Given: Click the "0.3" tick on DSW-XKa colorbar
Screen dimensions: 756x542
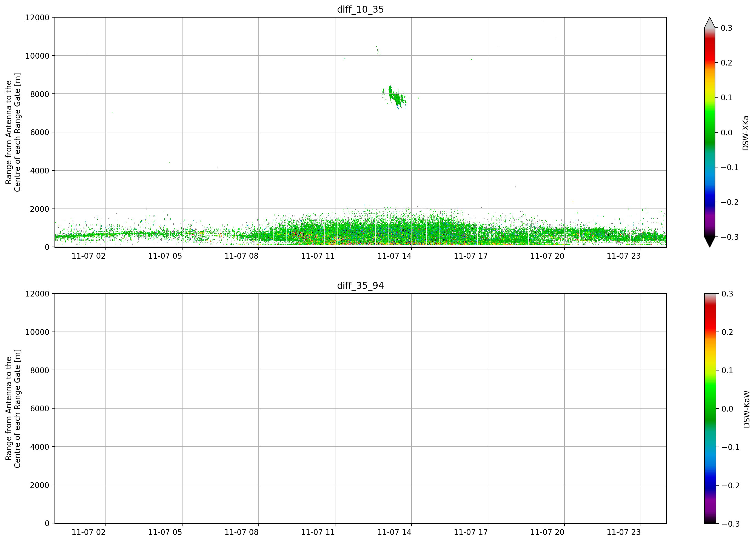Looking at the screenshot, I should (727, 28).
